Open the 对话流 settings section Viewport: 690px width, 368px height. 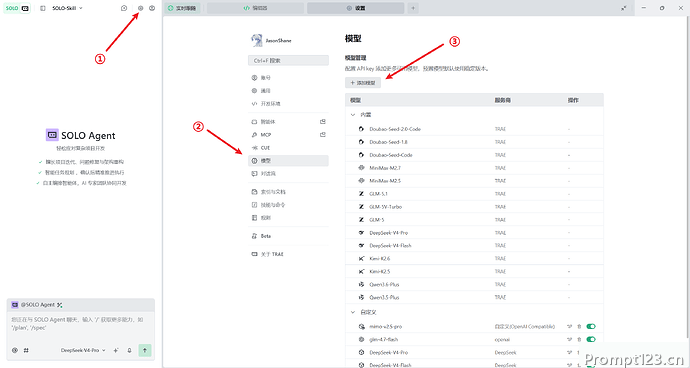tap(288, 174)
